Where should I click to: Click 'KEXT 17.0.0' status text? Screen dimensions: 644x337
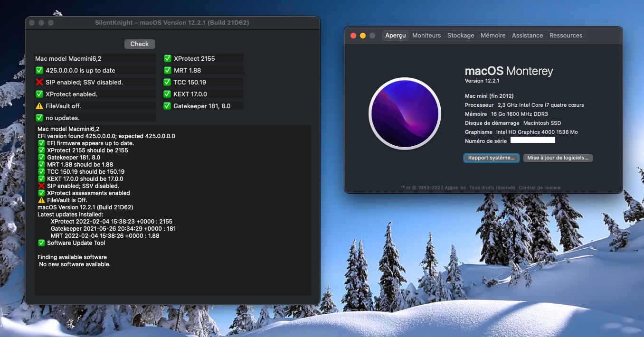click(190, 94)
